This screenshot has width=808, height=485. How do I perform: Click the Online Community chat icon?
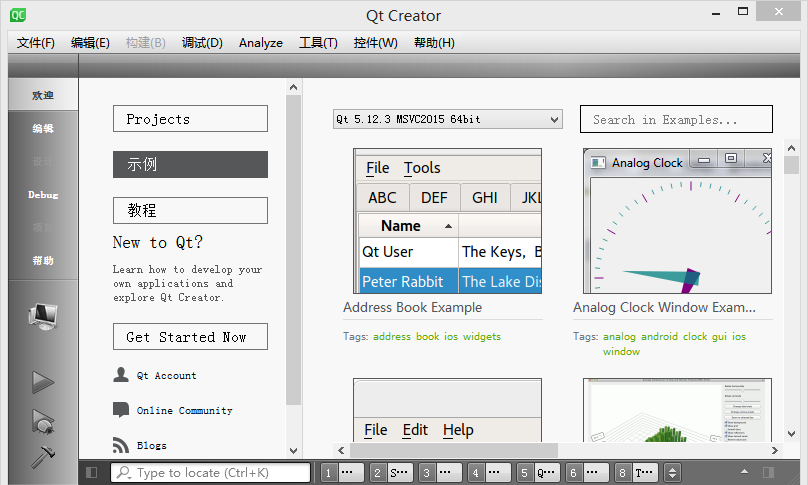coord(121,410)
